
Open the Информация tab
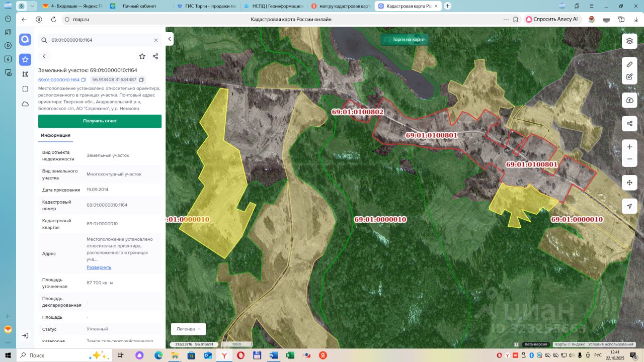55,135
